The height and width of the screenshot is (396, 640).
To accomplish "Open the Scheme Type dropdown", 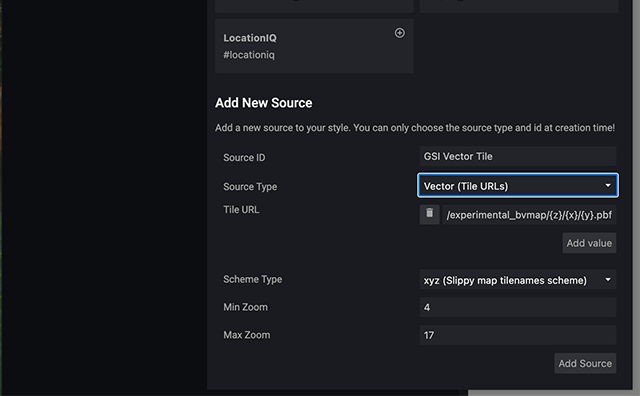I will coord(518,280).
